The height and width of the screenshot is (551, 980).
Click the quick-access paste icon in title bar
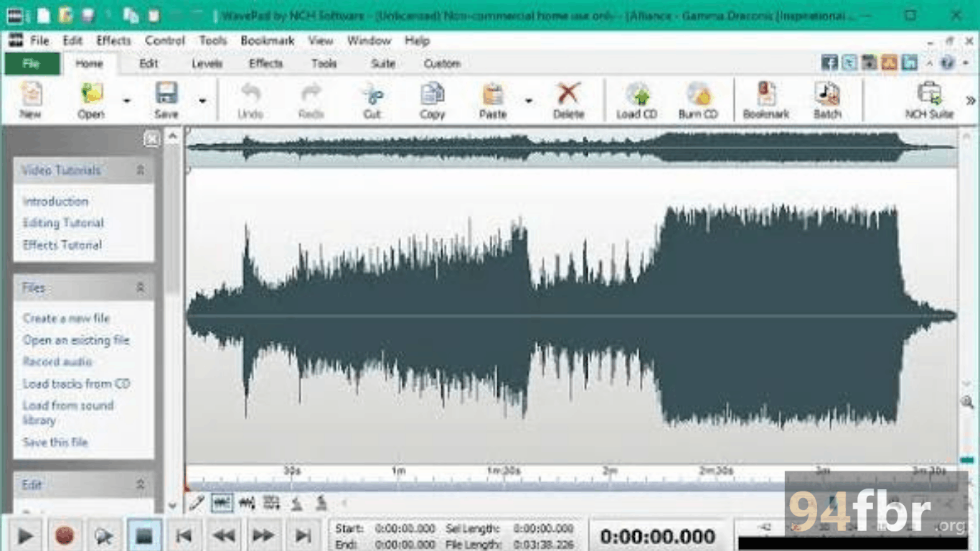click(154, 14)
